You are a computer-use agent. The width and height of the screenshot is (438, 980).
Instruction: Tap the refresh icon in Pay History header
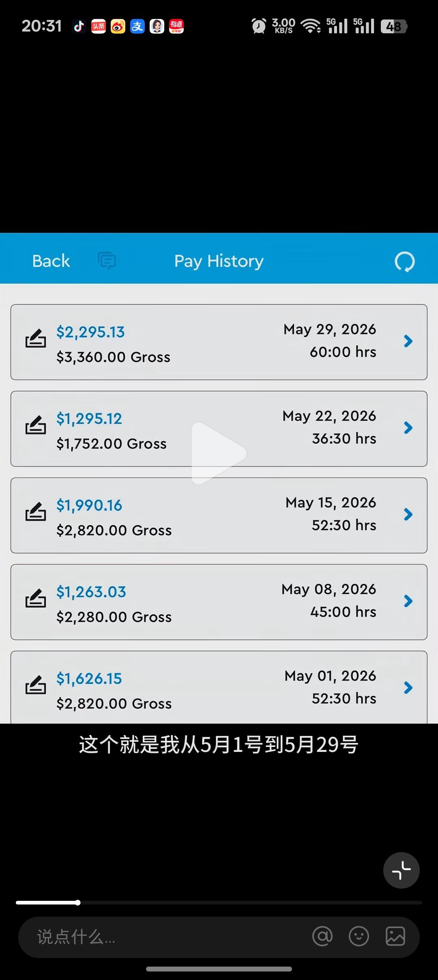pyautogui.click(x=405, y=261)
